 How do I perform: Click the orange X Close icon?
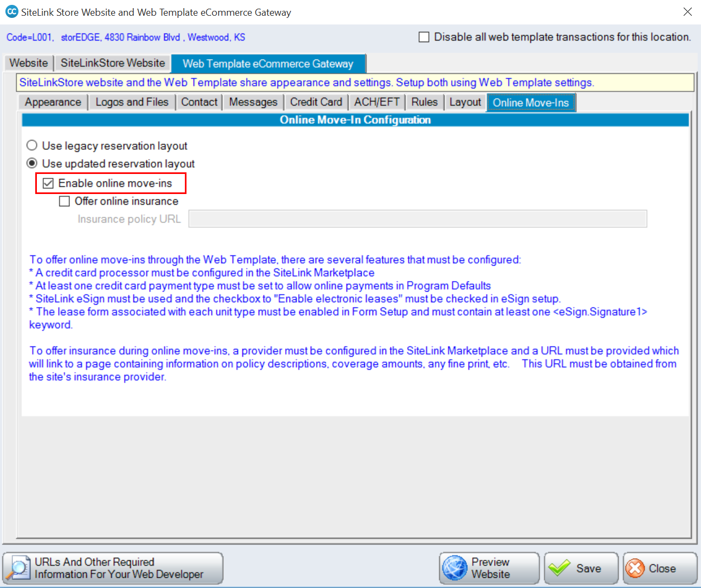pos(635,568)
